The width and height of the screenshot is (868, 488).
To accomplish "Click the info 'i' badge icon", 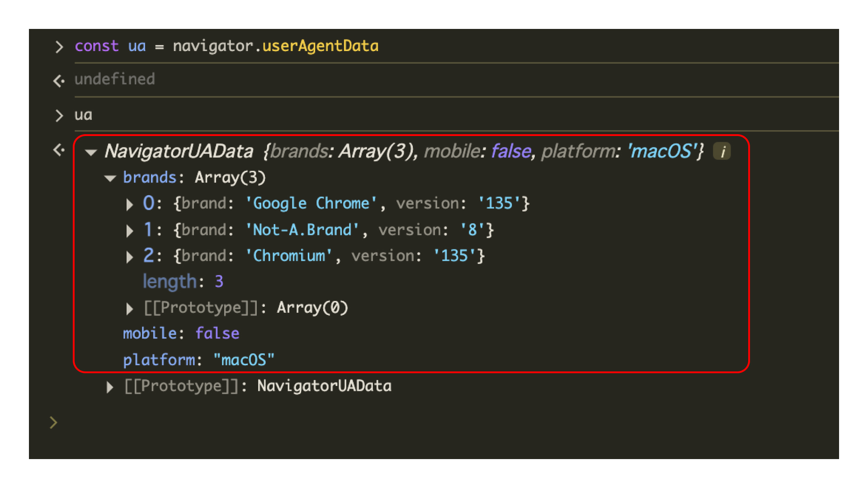I will click(722, 151).
